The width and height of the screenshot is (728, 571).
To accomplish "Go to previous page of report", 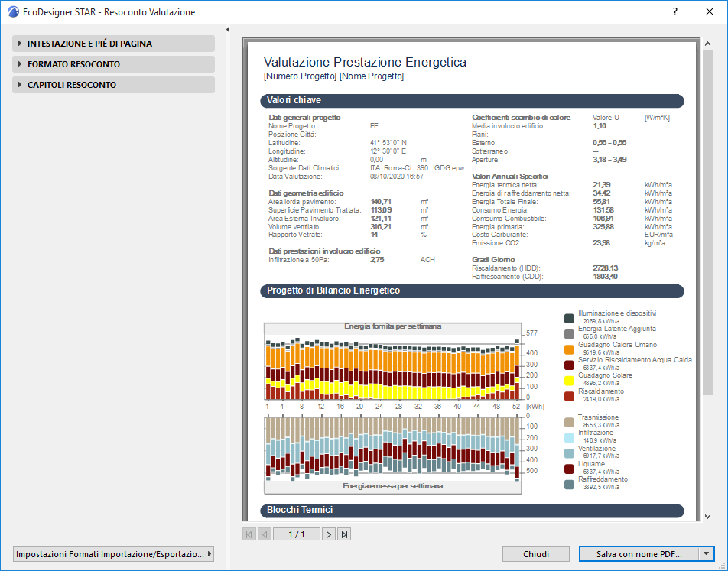I will coord(264,534).
